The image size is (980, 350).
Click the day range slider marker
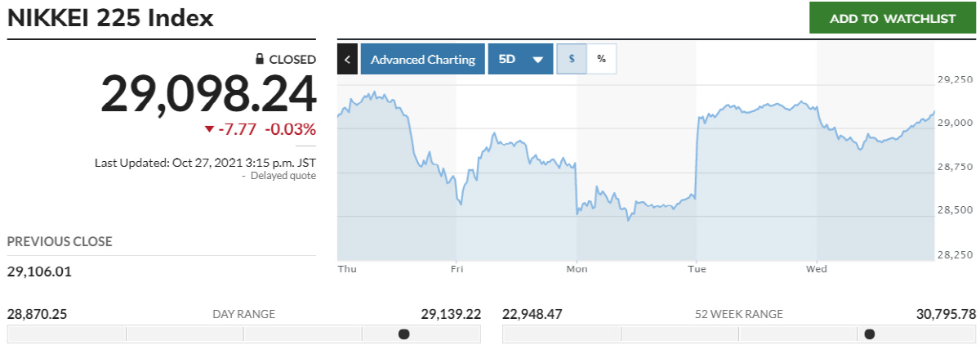point(403,334)
